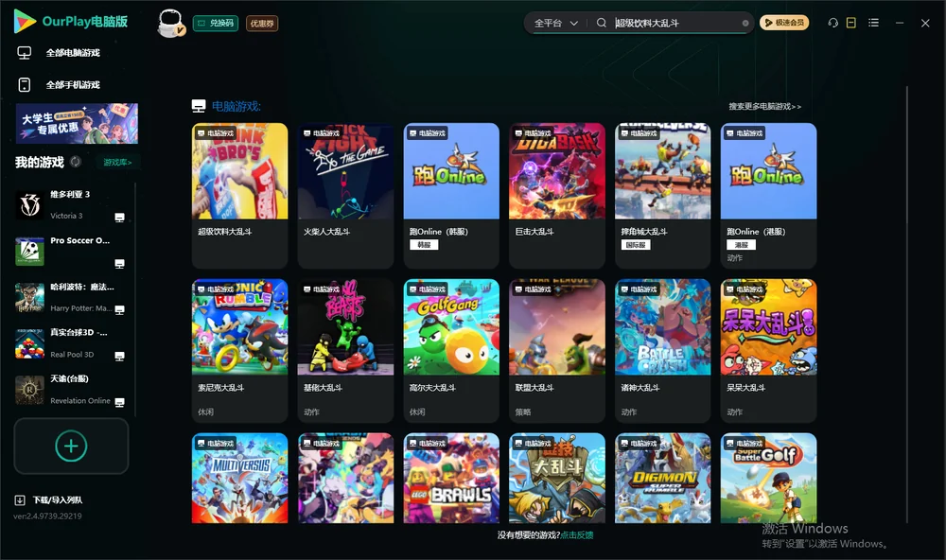Click the PC badge icon on Harry Potter row

click(x=119, y=310)
